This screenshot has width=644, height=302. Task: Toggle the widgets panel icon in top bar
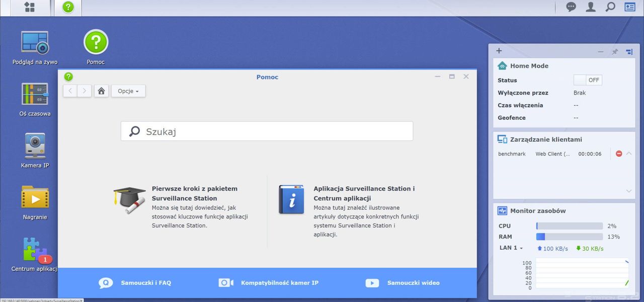click(629, 7)
